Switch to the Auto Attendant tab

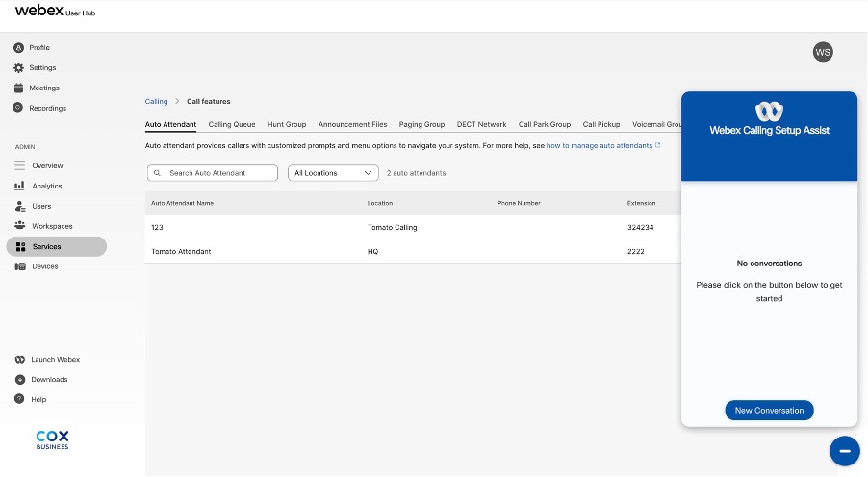click(170, 124)
